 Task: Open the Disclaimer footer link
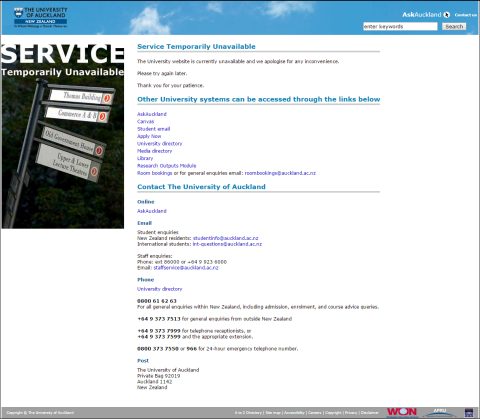[x=369, y=413]
